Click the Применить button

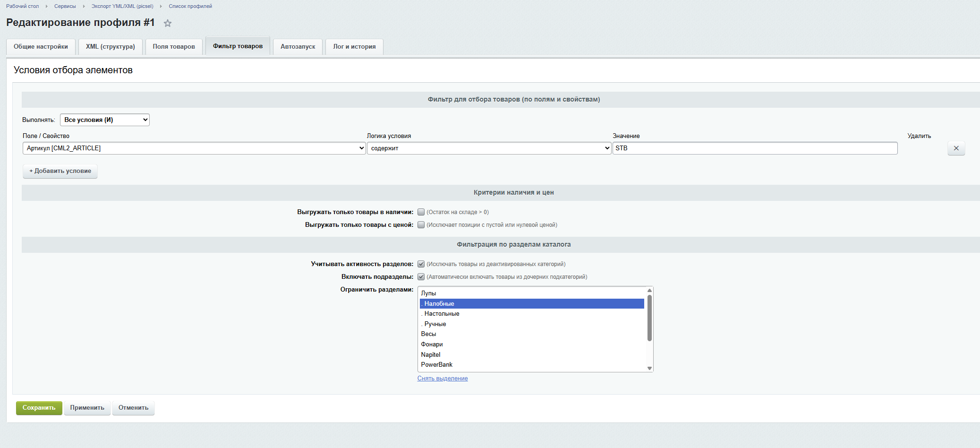coord(87,408)
